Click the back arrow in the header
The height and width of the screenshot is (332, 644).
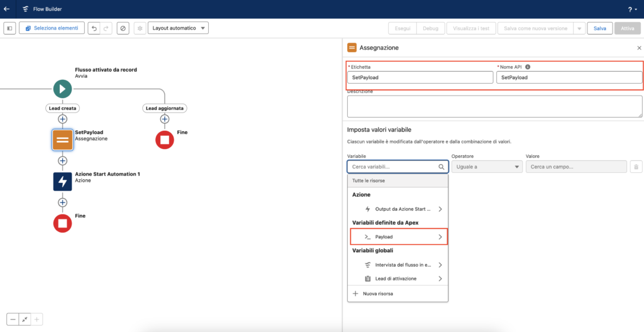coord(6,9)
